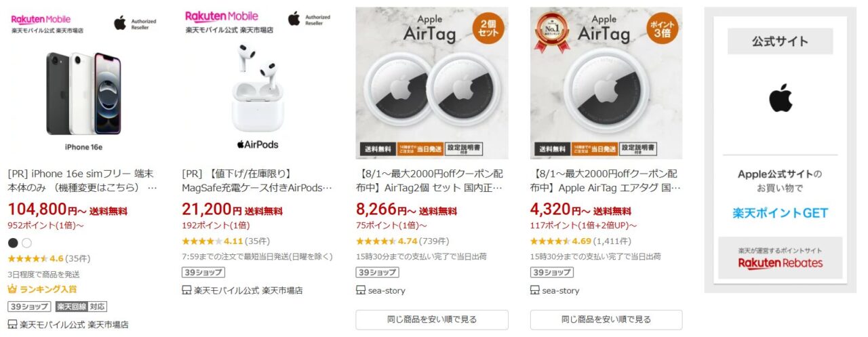Click the 39ショップ badge under iPhone 16e
868x337 pixels.
(29, 306)
